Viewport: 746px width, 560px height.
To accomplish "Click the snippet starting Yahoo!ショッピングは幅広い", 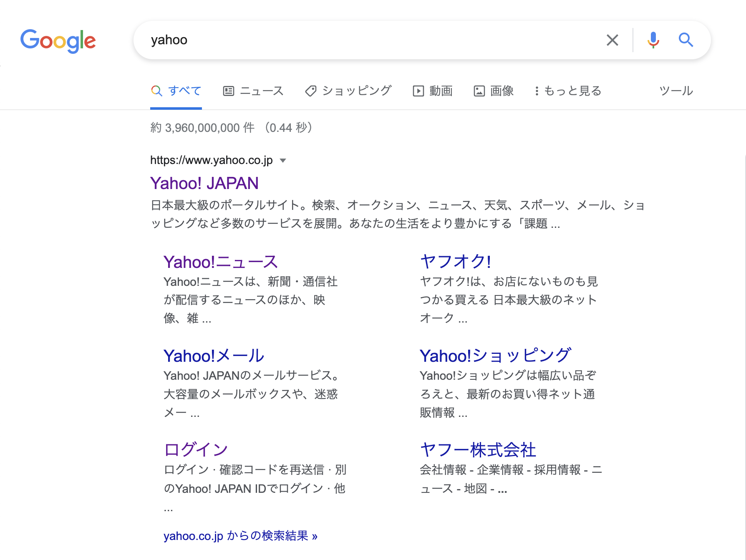I will pos(508,394).
